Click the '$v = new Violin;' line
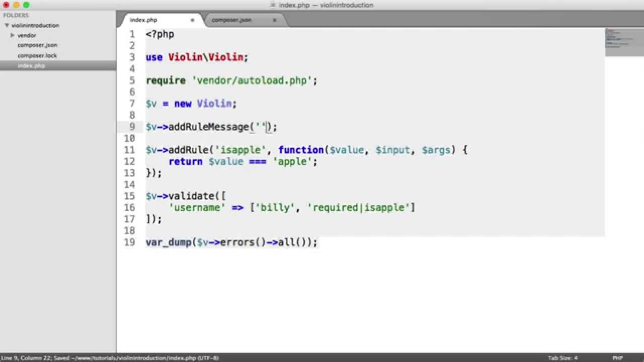644x362 pixels. [x=191, y=104]
